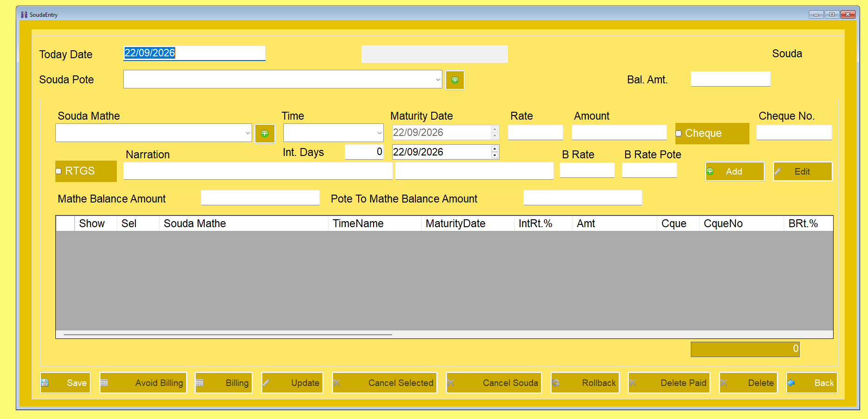868x419 pixels.
Task: Expand the Souda Mathe combo box
Action: pos(247,133)
